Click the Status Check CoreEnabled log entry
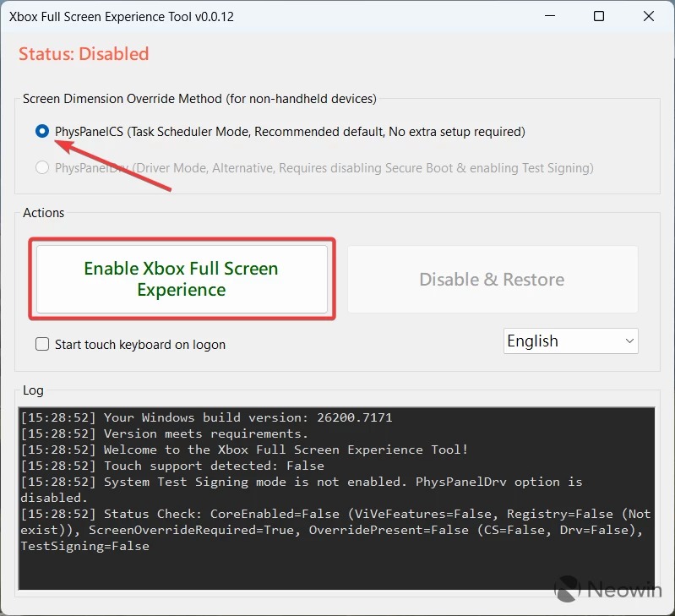 click(x=335, y=514)
